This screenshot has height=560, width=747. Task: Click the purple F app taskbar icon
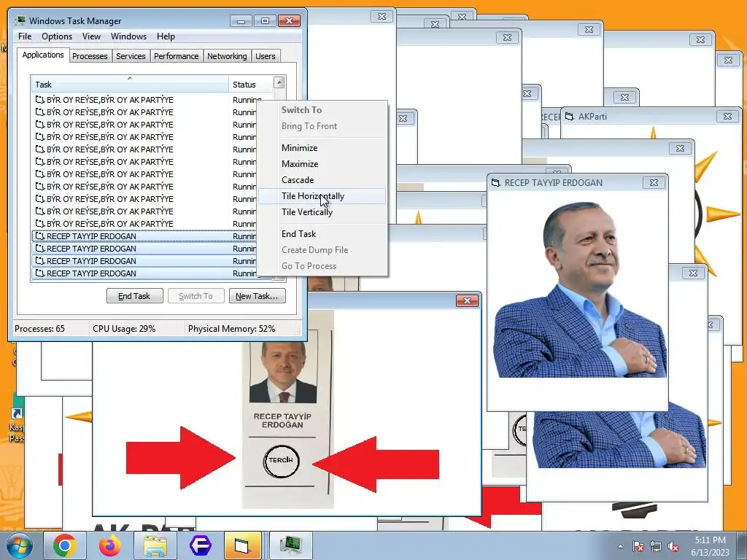click(200, 545)
